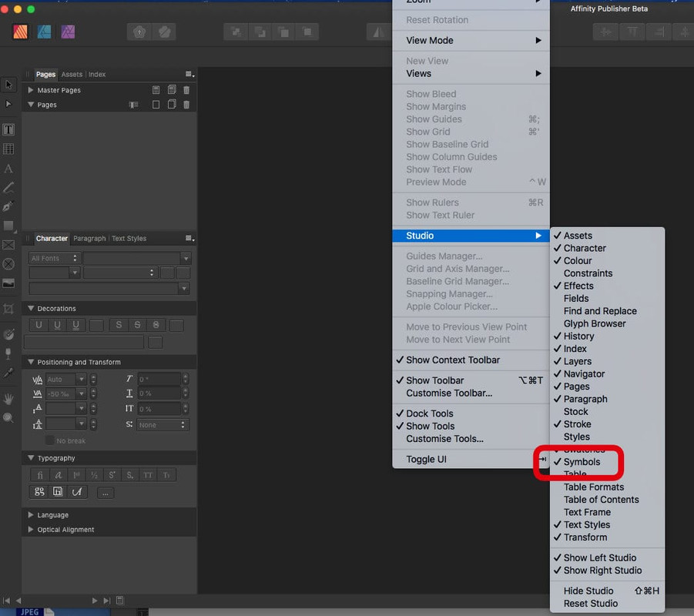Select the Colour Picker tool

[x=8, y=373]
